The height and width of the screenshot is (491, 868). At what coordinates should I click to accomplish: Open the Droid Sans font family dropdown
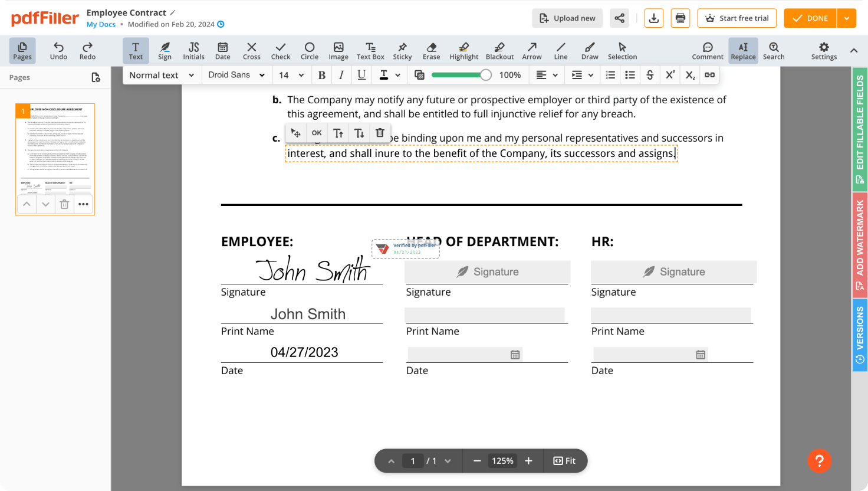[236, 75]
